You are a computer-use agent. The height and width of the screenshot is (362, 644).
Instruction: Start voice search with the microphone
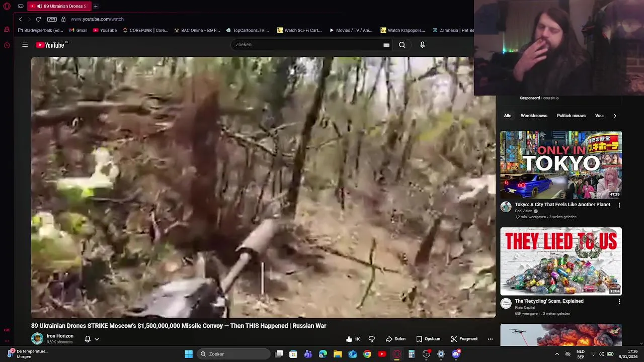click(423, 45)
